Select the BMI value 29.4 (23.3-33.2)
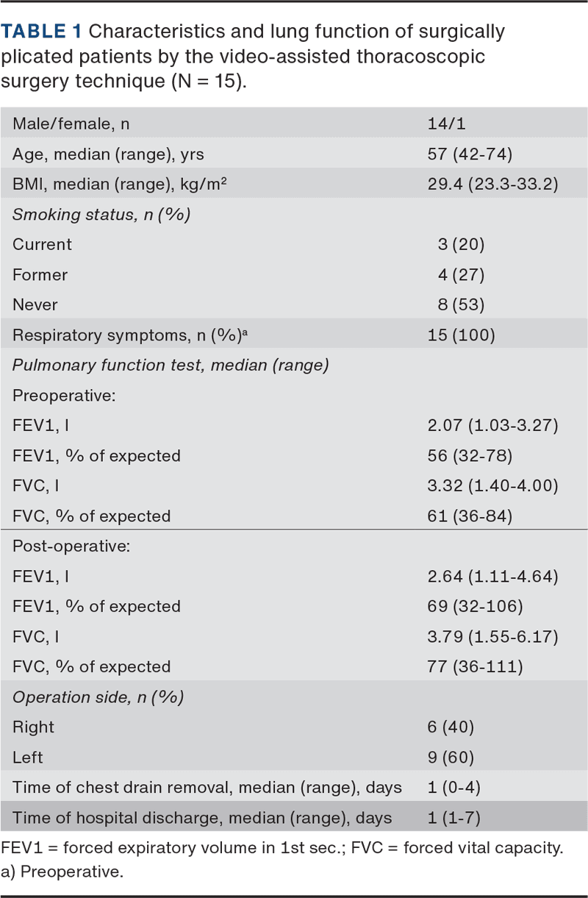The width and height of the screenshot is (588, 898). coord(492,184)
